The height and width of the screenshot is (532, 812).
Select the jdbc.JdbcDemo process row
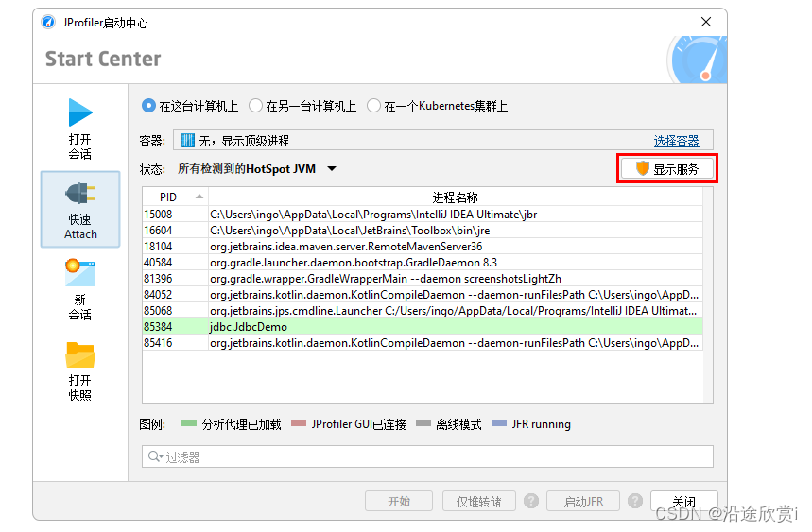[x=423, y=327]
